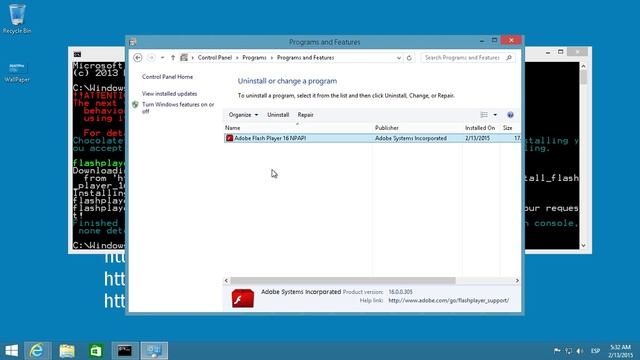The width and height of the screenshot is (640, 360).
Task: Open the Organize dropdown menu
Action: [x=243, y=115]
